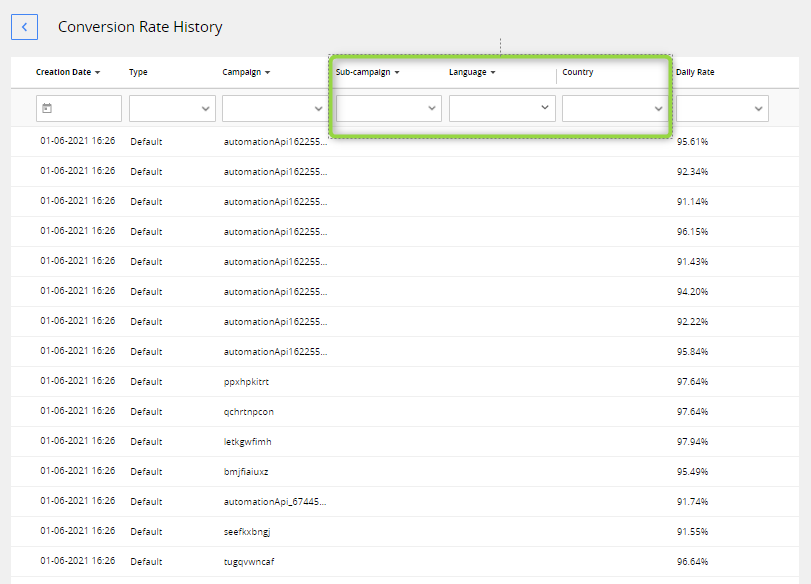Click the back navigation arrow
Screen dimensions: 811x584
(x=24, y=27)
